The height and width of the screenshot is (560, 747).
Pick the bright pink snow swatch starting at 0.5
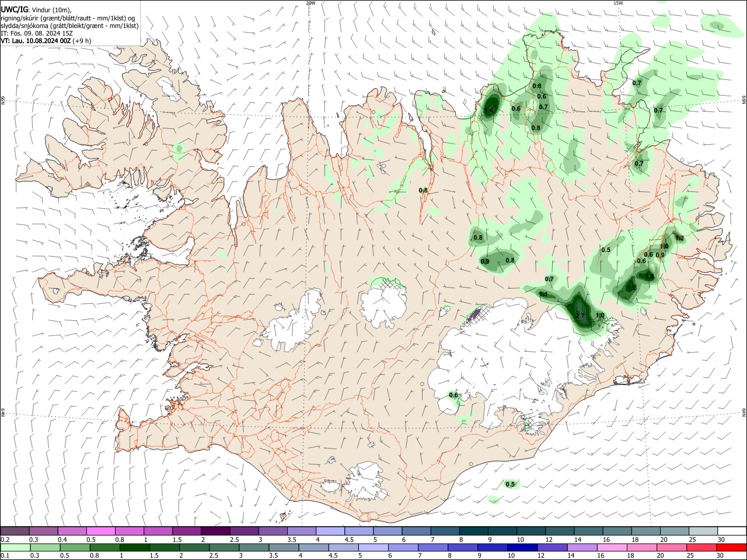click(101, 531)
